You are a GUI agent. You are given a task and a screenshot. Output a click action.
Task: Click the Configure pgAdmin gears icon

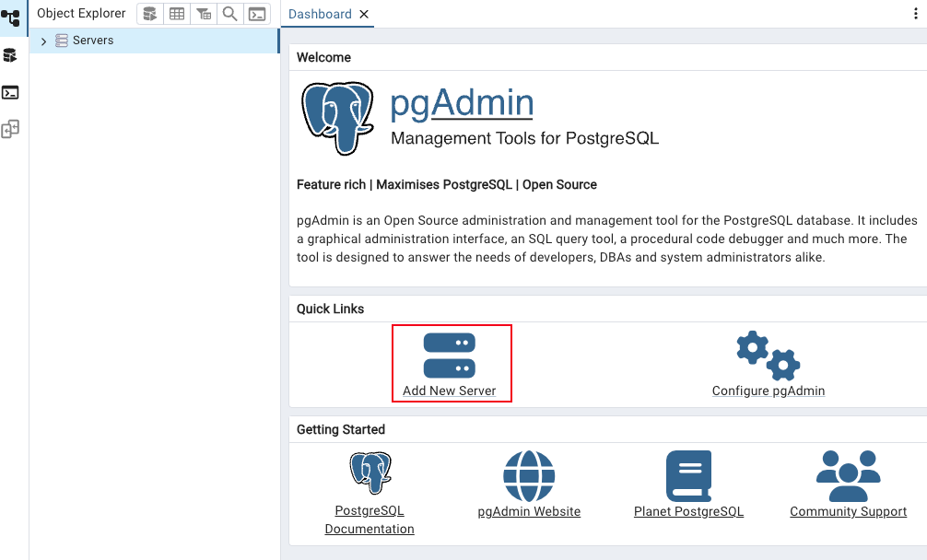tap(768, 356)
